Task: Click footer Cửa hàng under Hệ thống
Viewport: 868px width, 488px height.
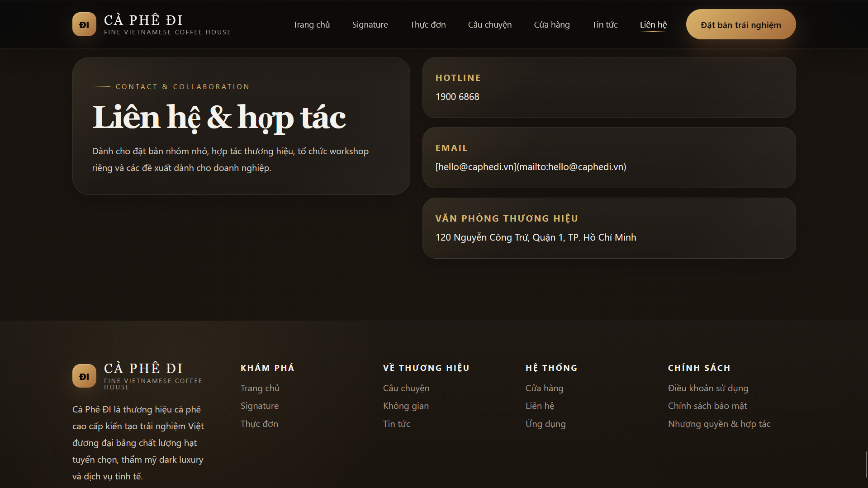Action: [544, 388]
